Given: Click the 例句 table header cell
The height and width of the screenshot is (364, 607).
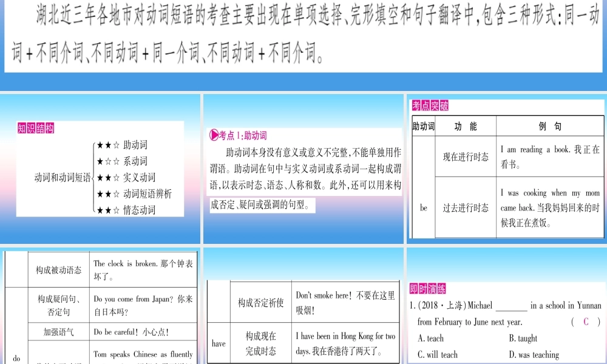Looking at the screenshot, I should click(550, 126).
